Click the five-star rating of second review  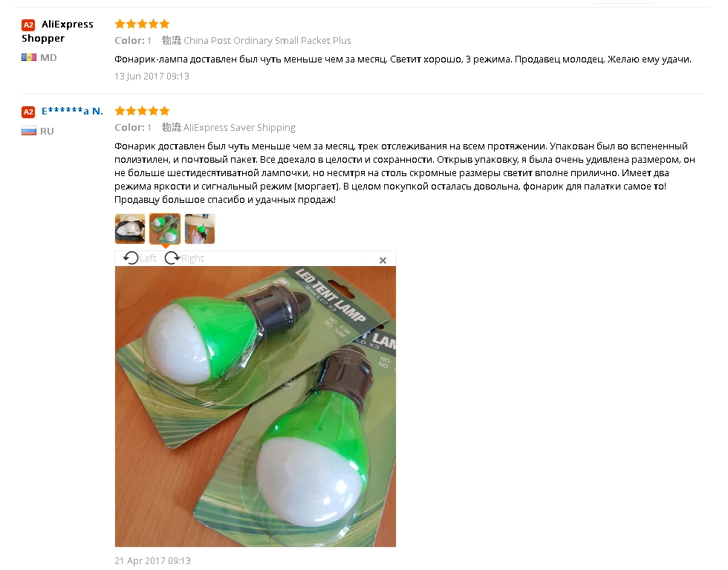point(142,111)
